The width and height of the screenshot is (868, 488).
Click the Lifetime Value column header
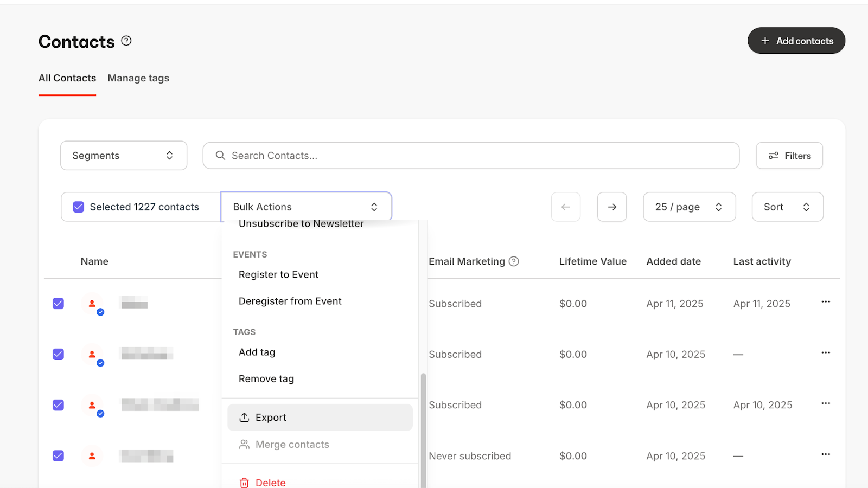pos(593,261)
